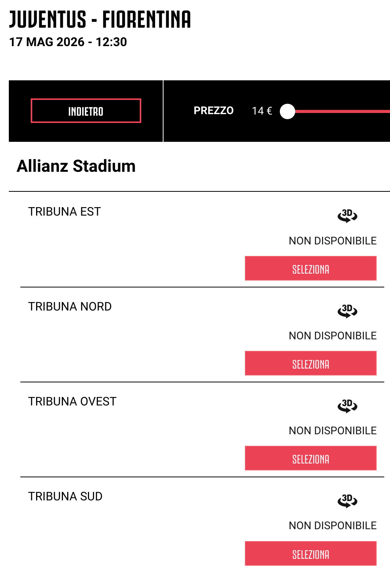The width and height of the screenshot is (390, 588).
Task: Click the PREZZO filter label
Action: (x=213, y=111)
